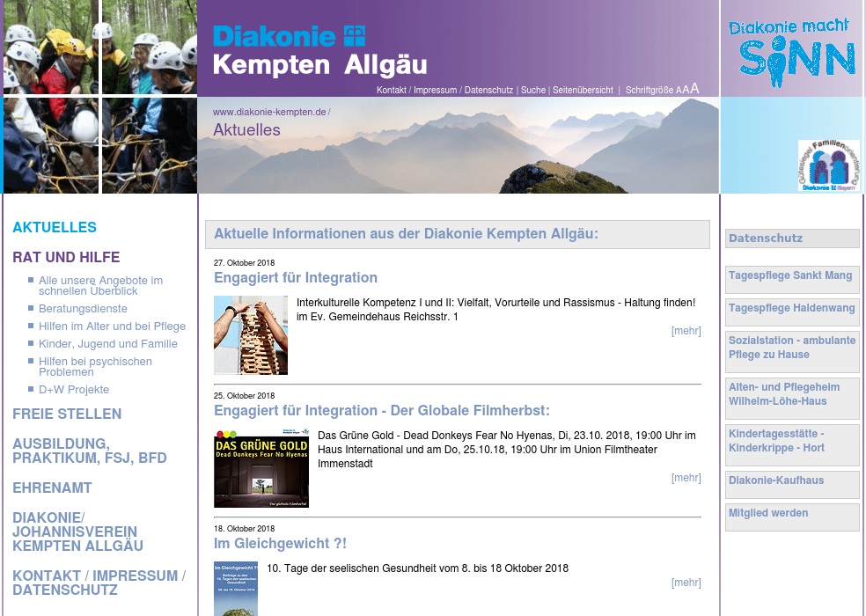
Task: Open 'Seitenübersicht' in the header links
Action: click(583, 90)
